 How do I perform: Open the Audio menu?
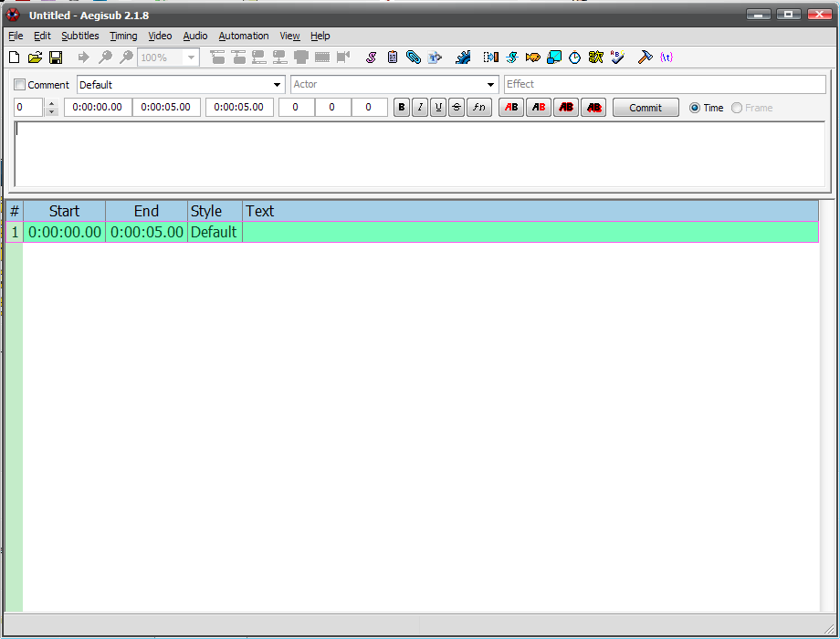195,36
